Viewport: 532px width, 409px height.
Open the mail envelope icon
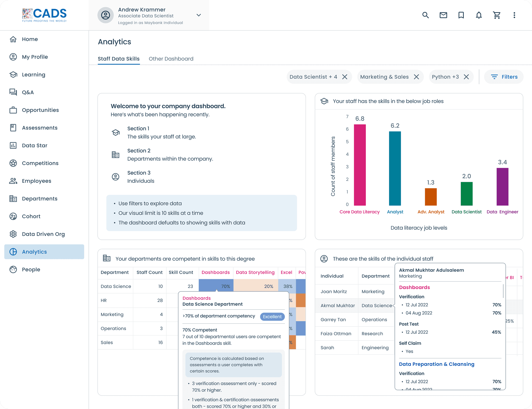tap(443, 15)
